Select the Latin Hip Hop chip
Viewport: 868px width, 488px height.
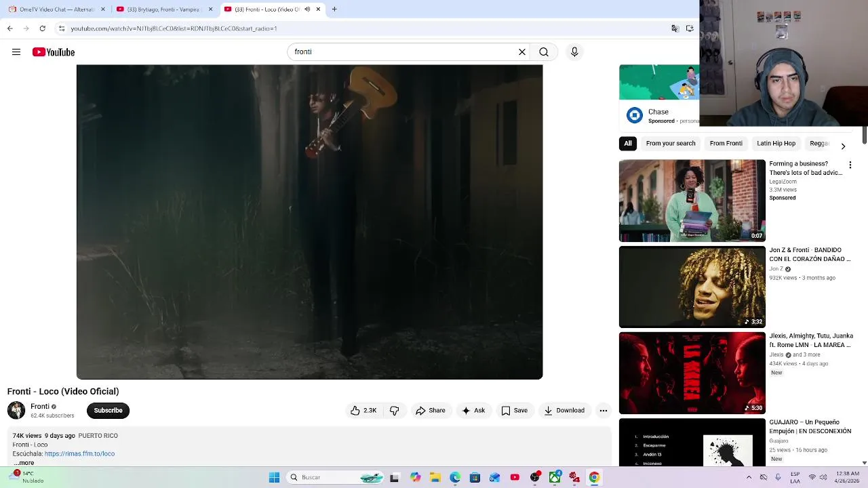[776, 143]
